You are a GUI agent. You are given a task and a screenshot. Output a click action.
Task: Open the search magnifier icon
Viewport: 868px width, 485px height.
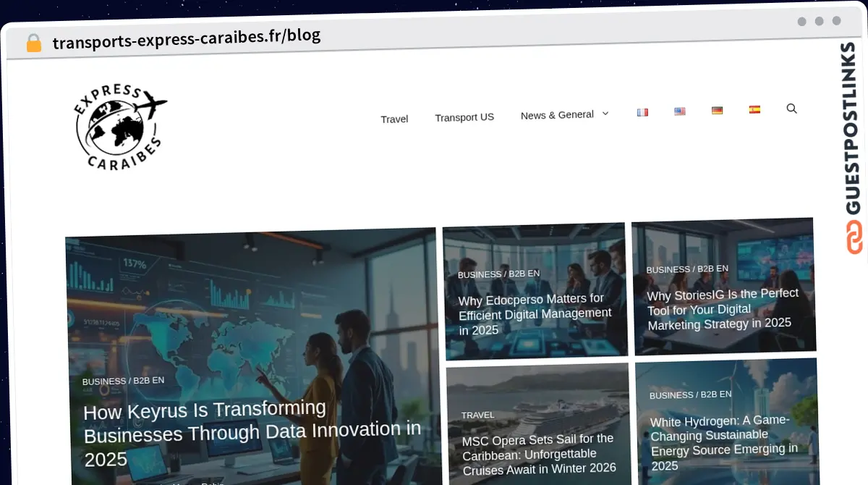tap(791, 109)
